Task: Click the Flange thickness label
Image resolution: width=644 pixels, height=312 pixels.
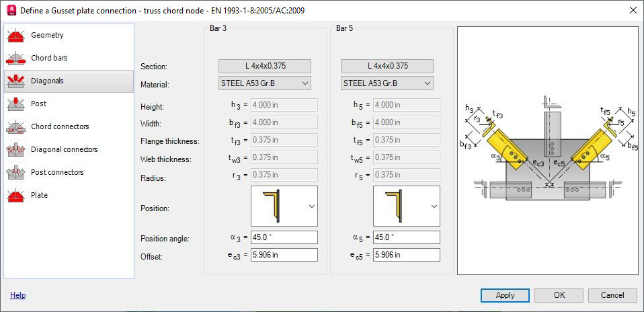Action: click(169, 141)
